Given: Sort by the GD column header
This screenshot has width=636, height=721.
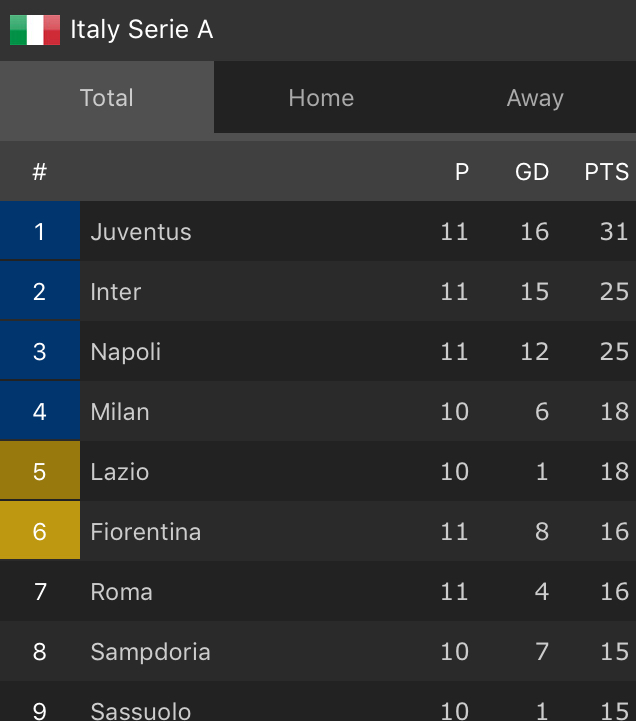Looking at the screenshot, I should [x=532, y=172].
